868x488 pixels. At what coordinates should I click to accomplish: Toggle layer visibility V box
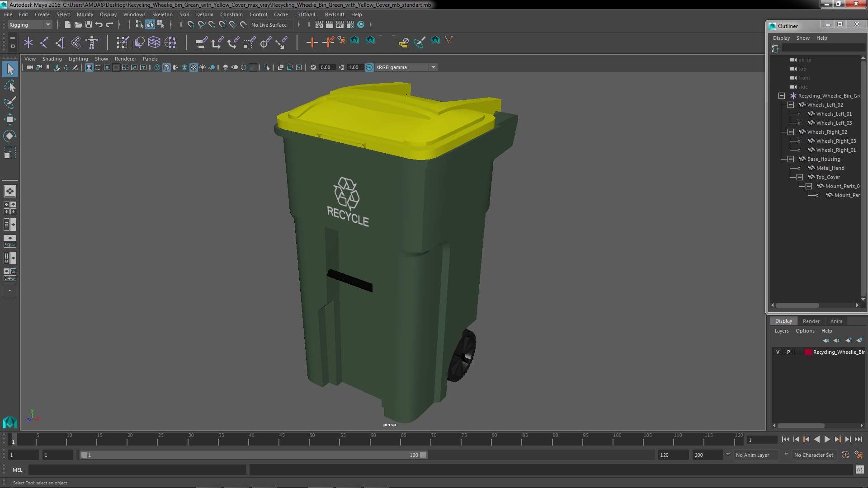[778, 352]
